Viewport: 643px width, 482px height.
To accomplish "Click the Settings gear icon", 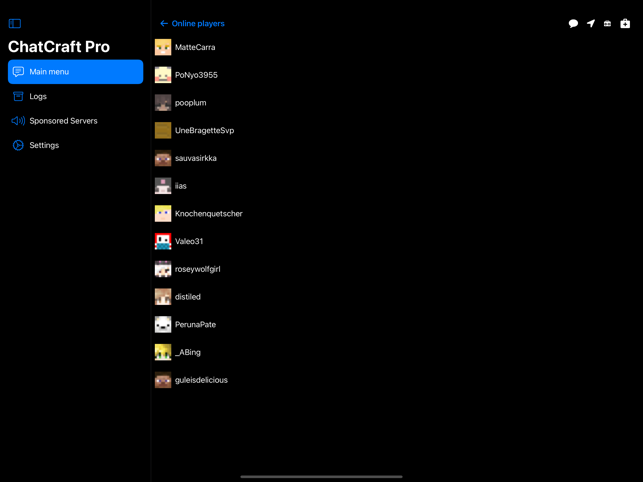I will pos(18,145).
